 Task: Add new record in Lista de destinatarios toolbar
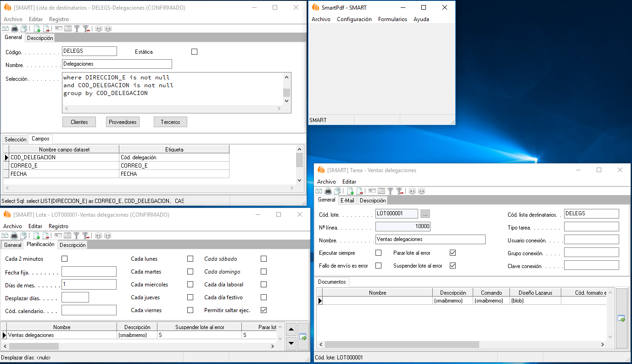coord(37,28)
